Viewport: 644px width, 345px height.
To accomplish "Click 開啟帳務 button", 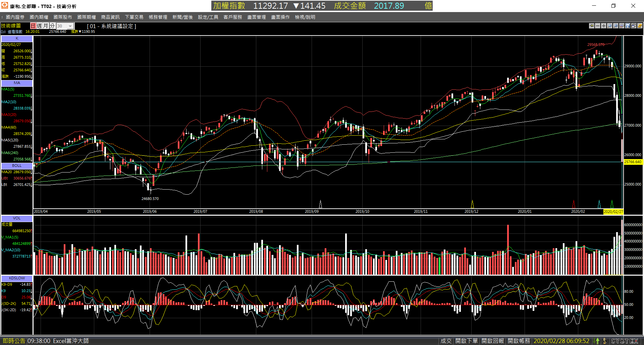I will coord(519,341).
